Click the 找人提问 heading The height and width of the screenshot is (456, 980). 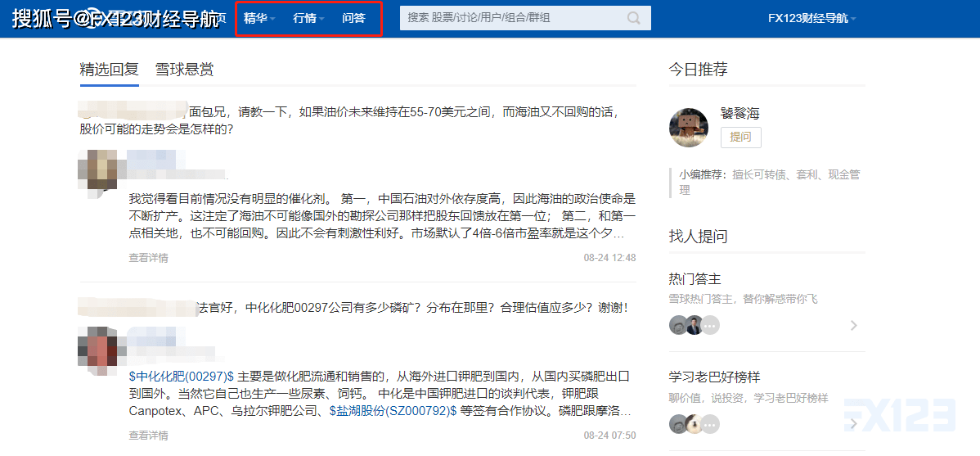(x=698, y=236)
